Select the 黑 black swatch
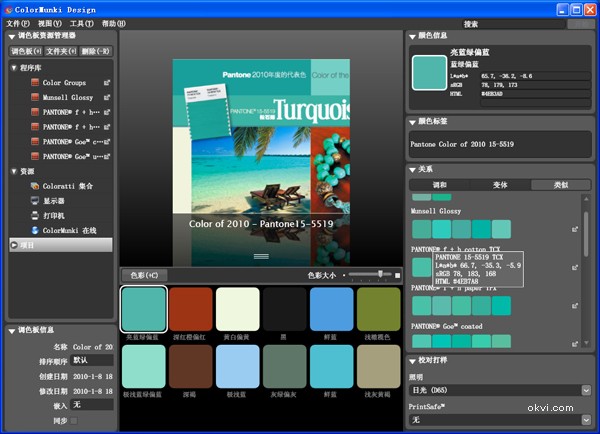Viewport: 600px width, 434px height. pos(285,309)
